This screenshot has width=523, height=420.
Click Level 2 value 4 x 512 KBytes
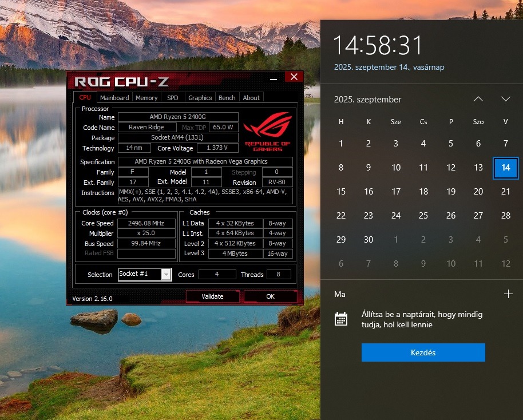click(236, 244)
